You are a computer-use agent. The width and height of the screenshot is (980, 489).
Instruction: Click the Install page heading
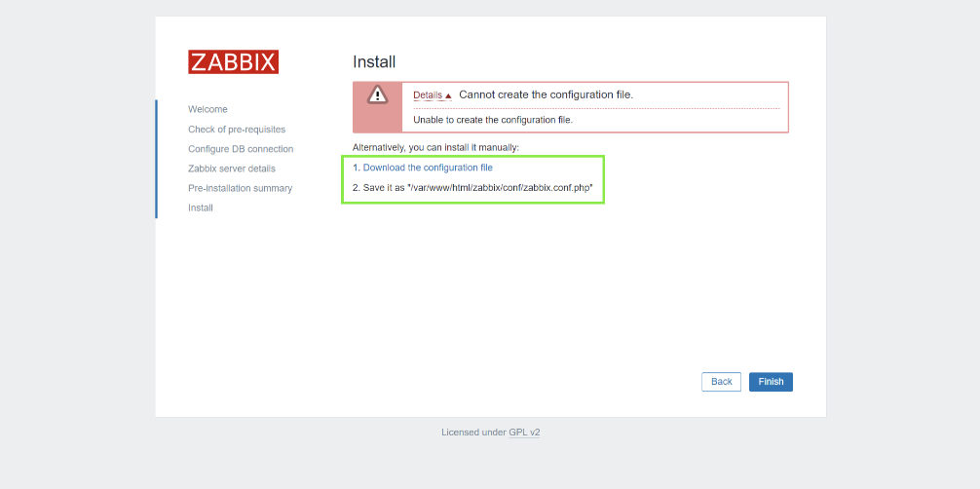(x=374, y=62)
